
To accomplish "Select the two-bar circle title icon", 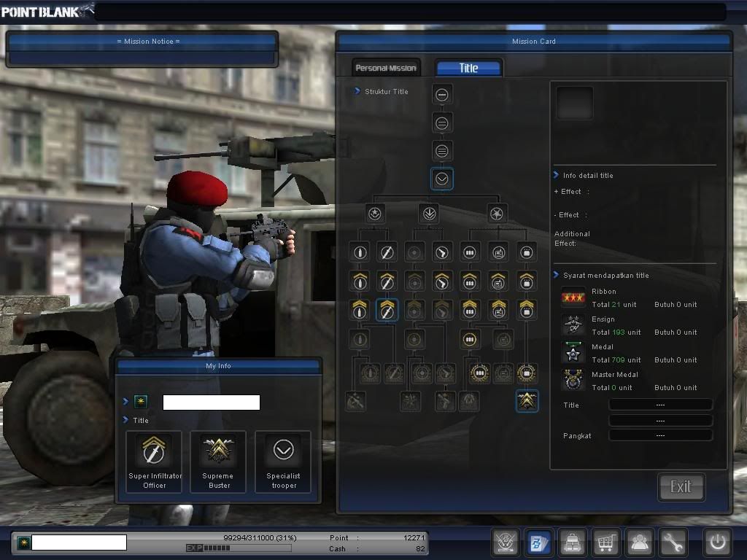I will (x=441, y=123).
